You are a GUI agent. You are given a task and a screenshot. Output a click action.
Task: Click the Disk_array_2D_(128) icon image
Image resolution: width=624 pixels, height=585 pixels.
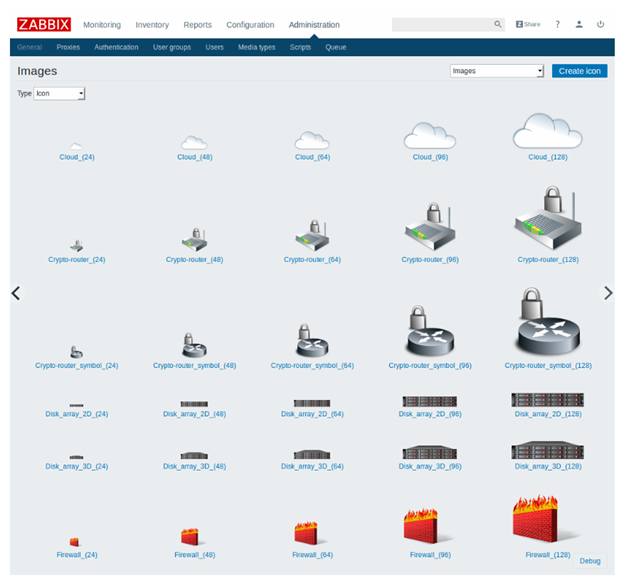(x=548, y=400)
